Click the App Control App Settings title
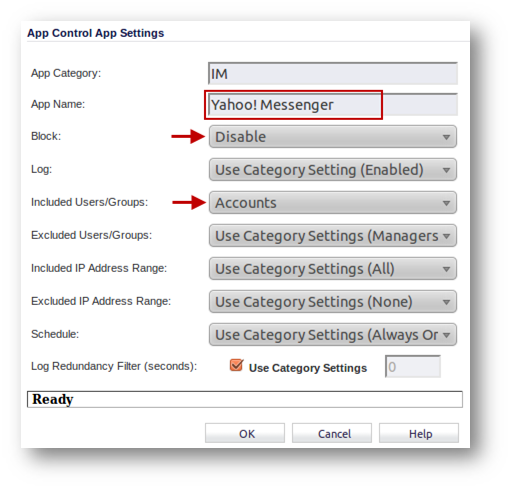Screen dimensions: 512x490 click(x=96, y=33)
